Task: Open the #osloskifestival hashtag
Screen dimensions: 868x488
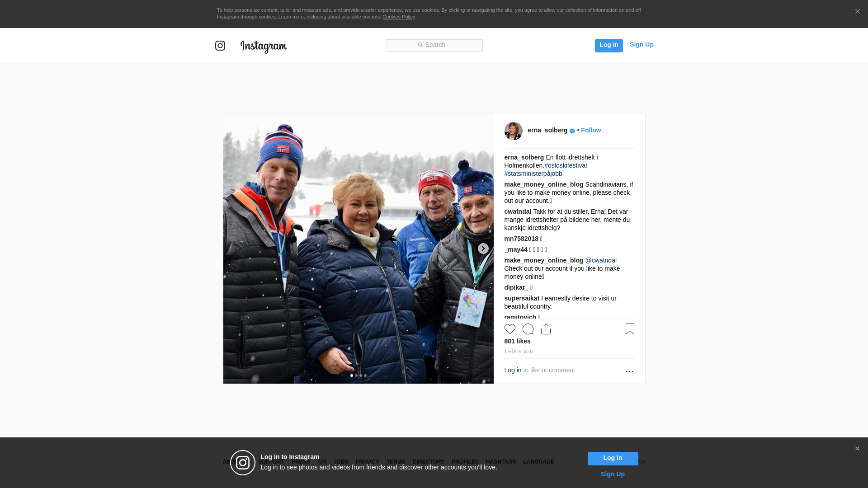Action: [x=566, y=165]
